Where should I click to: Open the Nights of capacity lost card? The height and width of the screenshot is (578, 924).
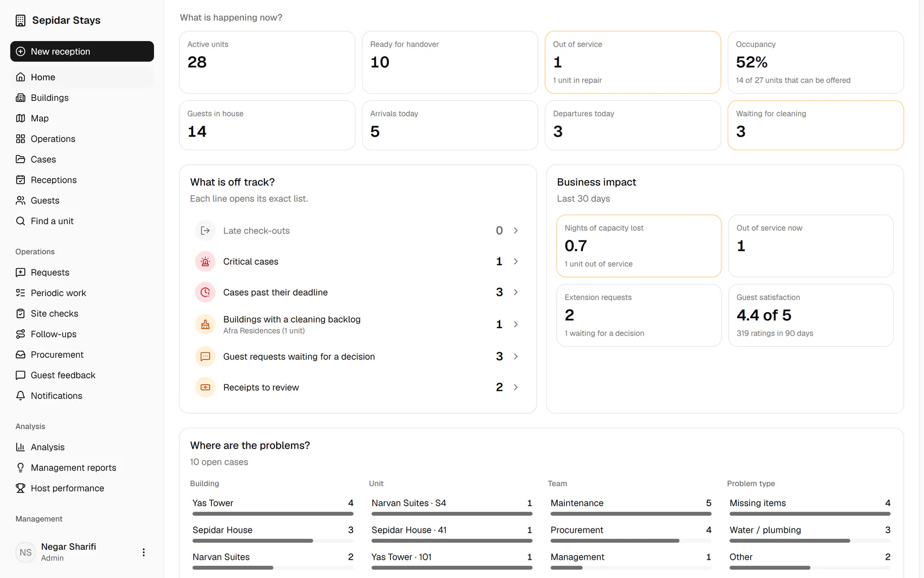pyautogui.click(x=639, y=246)
